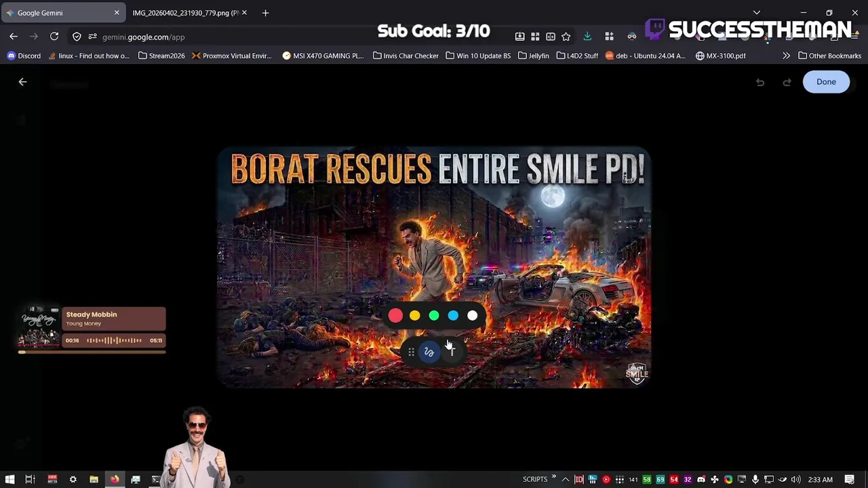Open Task View on the taskbar
Image resolution: width=868 pixels, height=488 pixels.
(30, 479)
